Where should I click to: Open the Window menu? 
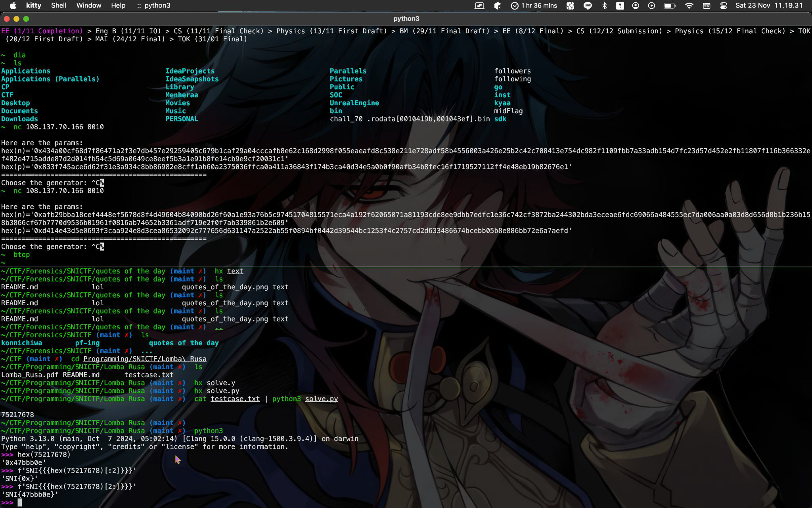pos(88,6)
